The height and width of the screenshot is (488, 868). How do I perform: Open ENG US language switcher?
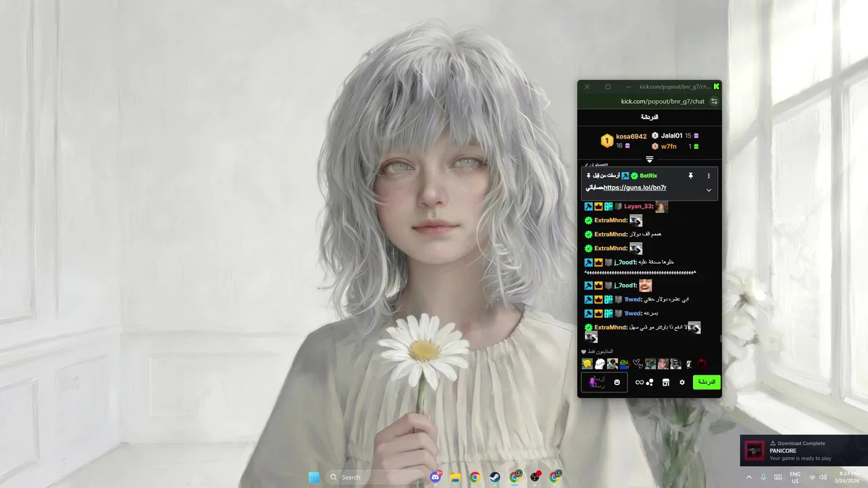tap(795, 477)
